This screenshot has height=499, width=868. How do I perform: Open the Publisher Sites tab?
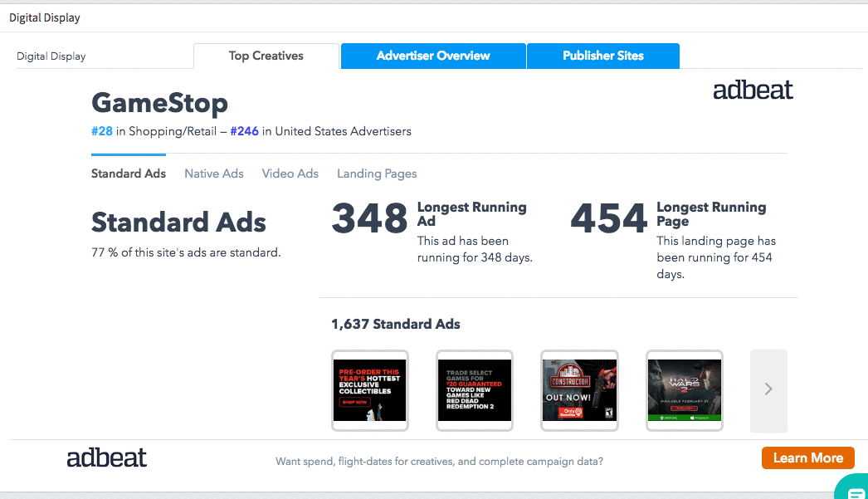pyautogui.click(x=603, y=56)
